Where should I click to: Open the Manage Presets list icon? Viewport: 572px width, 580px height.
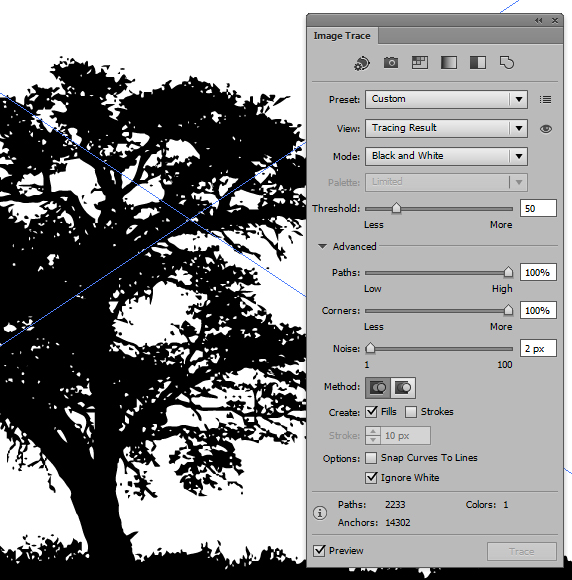545,100
